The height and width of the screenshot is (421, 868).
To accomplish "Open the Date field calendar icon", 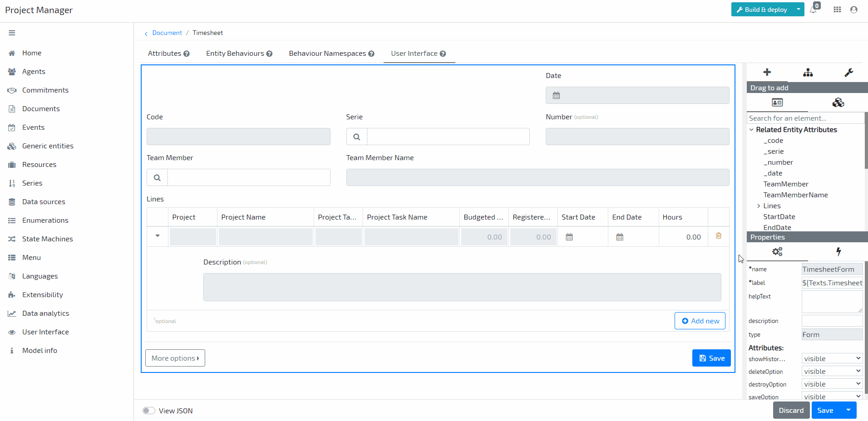I will (x=556, y=95).
